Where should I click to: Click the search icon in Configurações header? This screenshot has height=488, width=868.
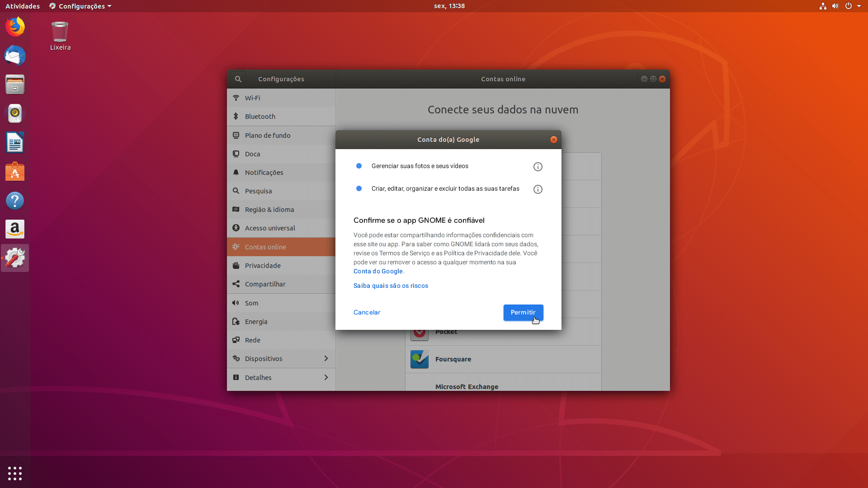point(238,79)
